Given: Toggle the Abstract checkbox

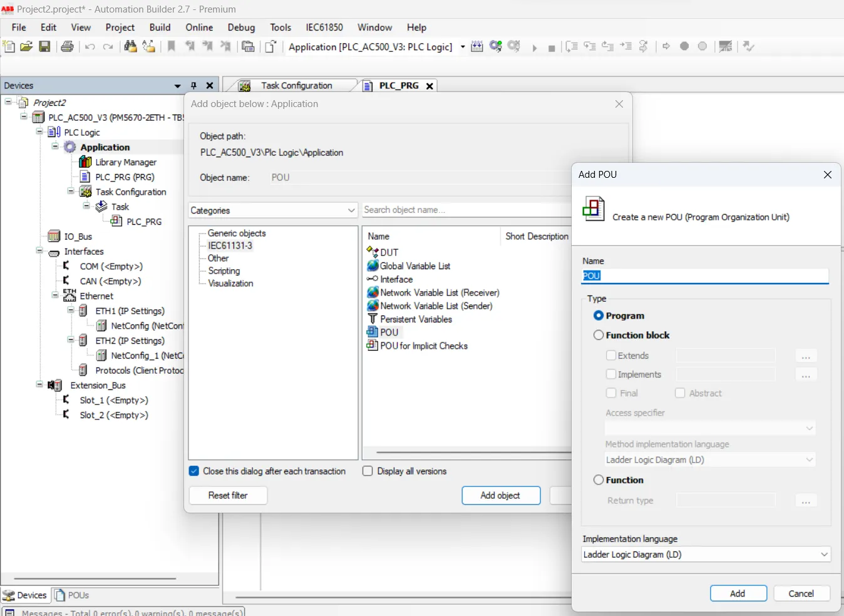Looking at the screenshot, I should (680, 393).
